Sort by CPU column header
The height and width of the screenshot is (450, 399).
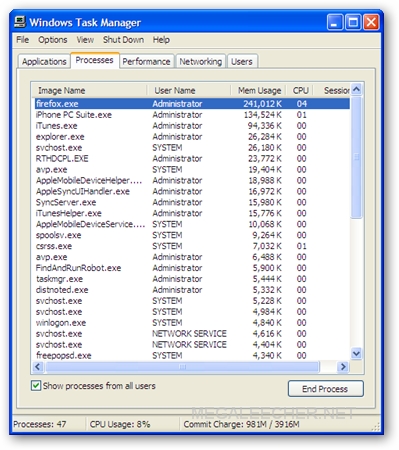click(299, 90)
